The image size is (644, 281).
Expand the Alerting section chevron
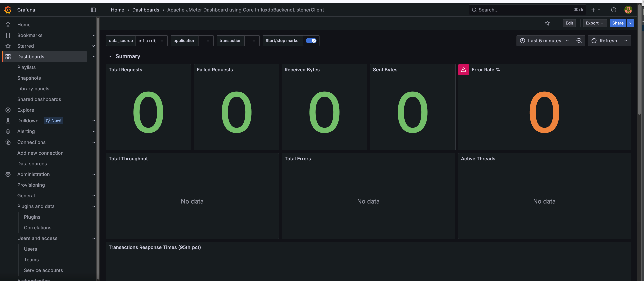click(x=94, y=131)
